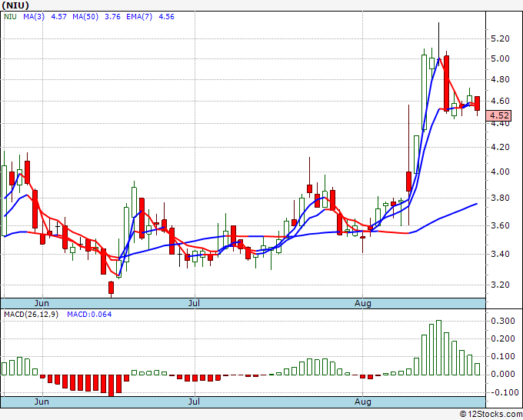Click the MACD:0.064 value label
523x420 pixels.
[89, 315]
